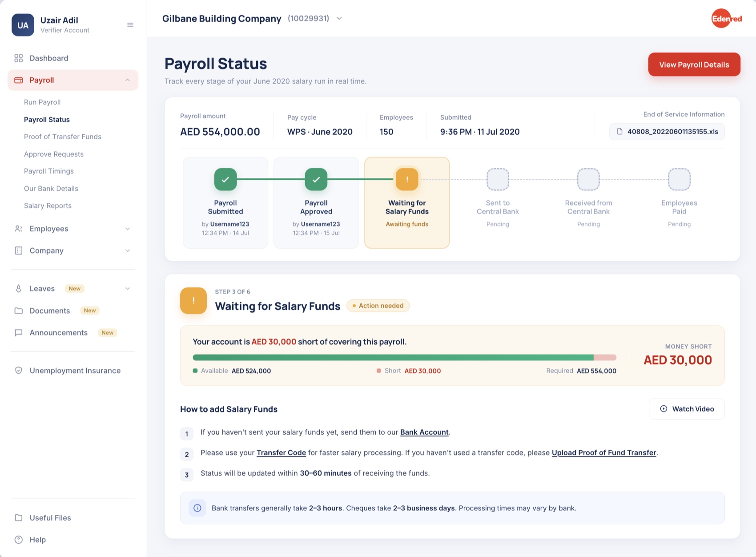
Task: Click the AED 554,000.00 payroll amount
Action: click(x=220, y=132)
